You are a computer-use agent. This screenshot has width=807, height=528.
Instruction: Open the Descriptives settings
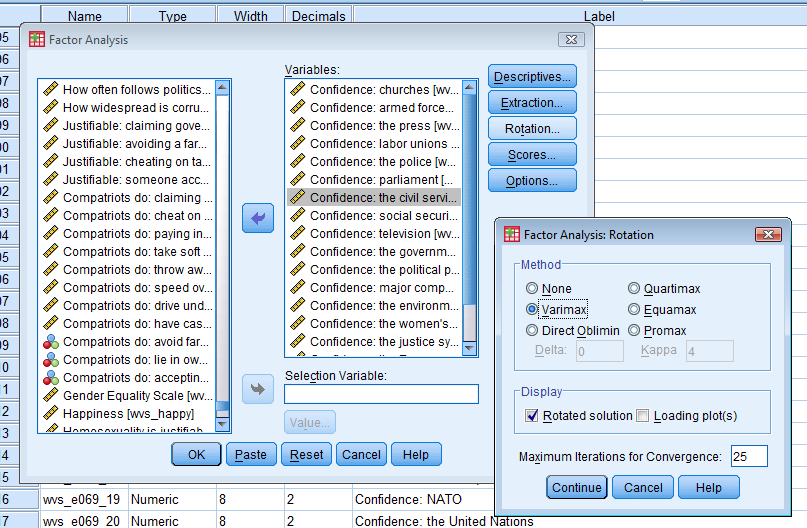532,76
